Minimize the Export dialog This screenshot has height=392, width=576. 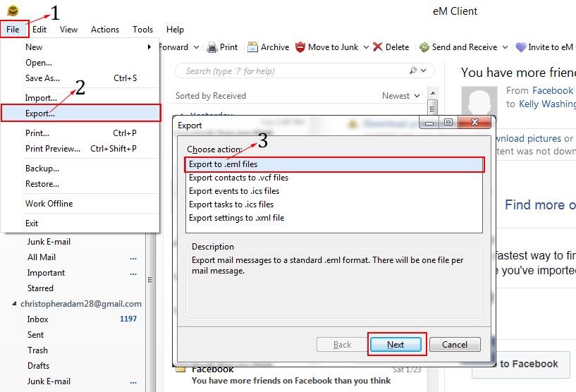(x=429, y=123)
